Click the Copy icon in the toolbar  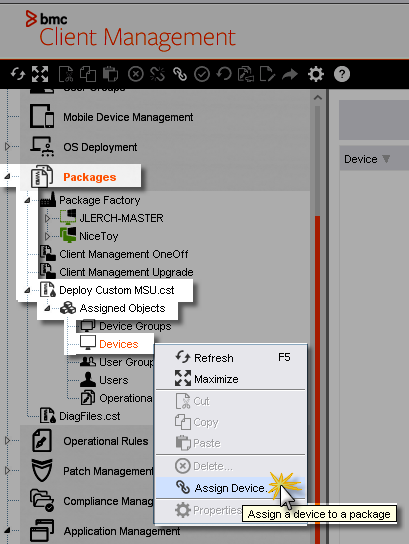pyautogui.click(x=88, y=74)
